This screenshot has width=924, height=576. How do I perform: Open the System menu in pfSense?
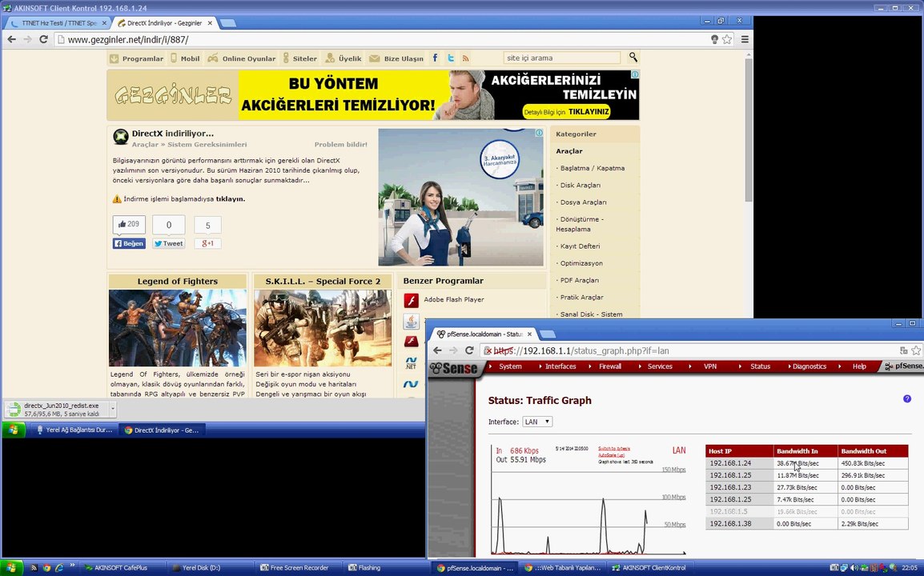coord(510,366)
